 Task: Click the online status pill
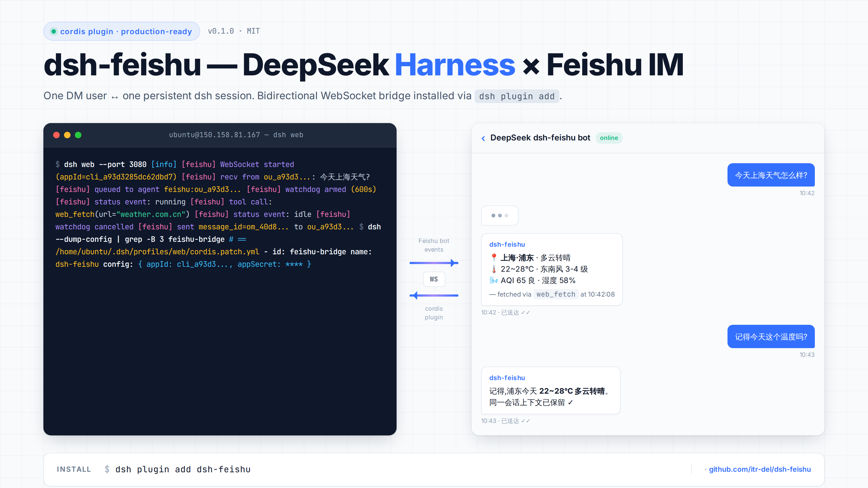609,138
